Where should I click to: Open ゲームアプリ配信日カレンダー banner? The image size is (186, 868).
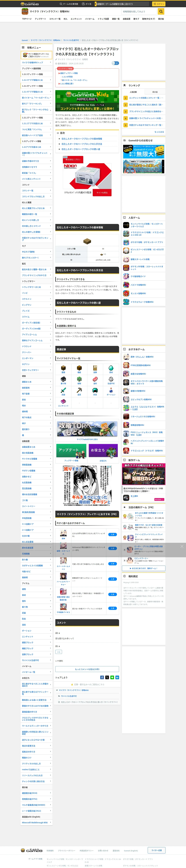(x=144, y=474)
